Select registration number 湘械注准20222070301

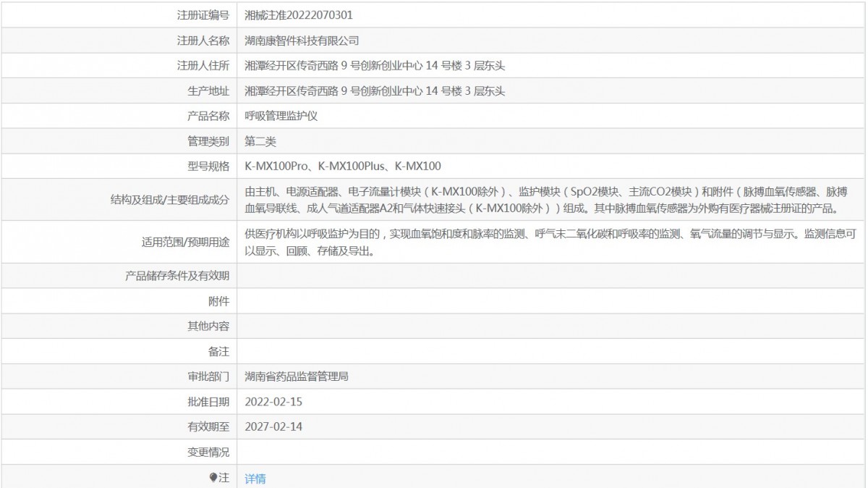pos(299,14)
